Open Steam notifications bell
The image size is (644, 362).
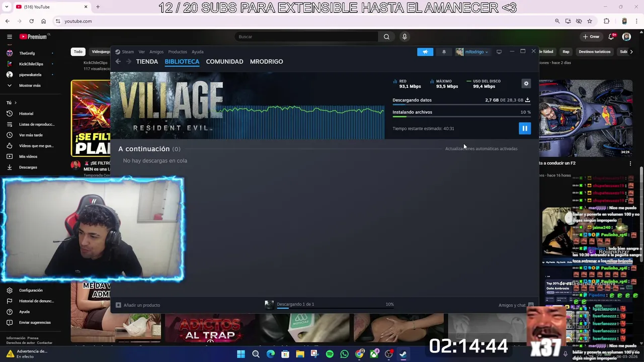[444, 52]
